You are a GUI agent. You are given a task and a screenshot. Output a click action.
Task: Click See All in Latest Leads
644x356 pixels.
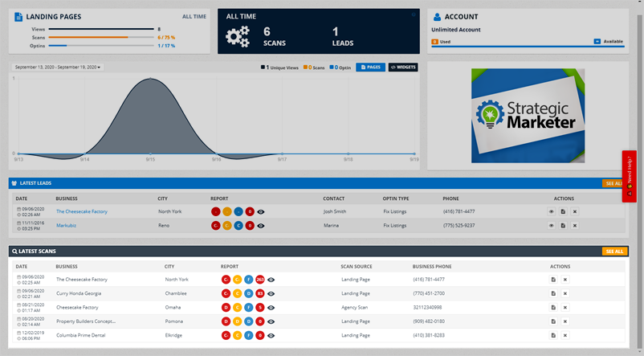(x=613, y=183)
